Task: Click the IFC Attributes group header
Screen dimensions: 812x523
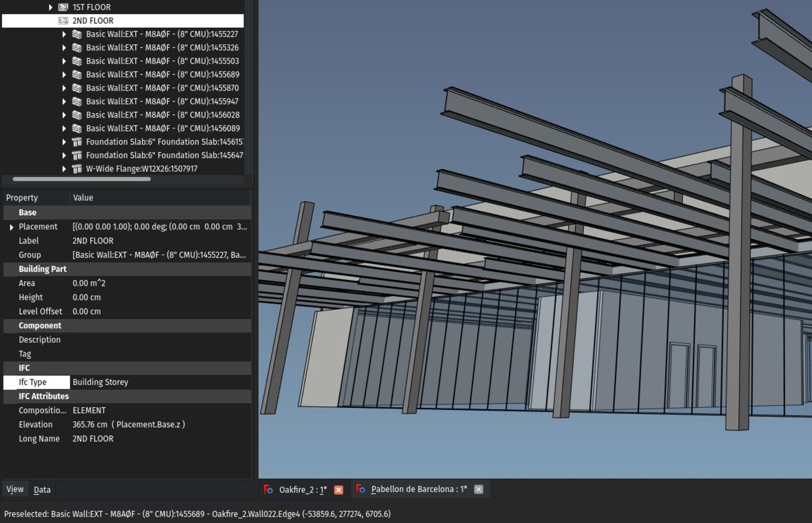Action: pyautogui.click(x=127, y=396)
